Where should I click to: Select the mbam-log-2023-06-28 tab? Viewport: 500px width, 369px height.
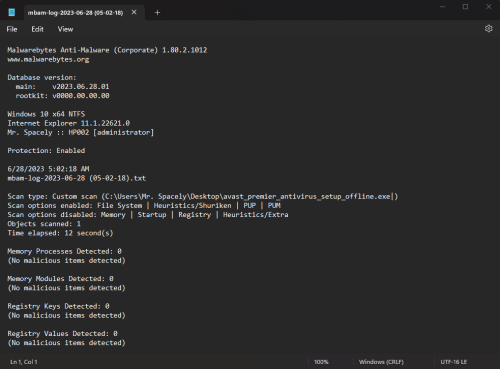click(x=75, y=13)
